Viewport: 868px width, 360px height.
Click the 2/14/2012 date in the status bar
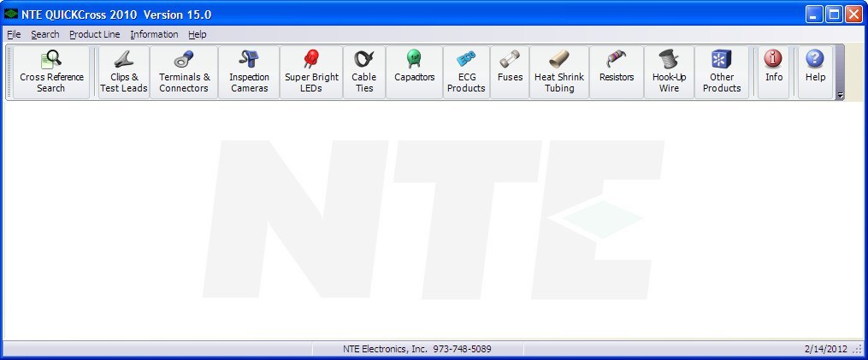(825, 349)
